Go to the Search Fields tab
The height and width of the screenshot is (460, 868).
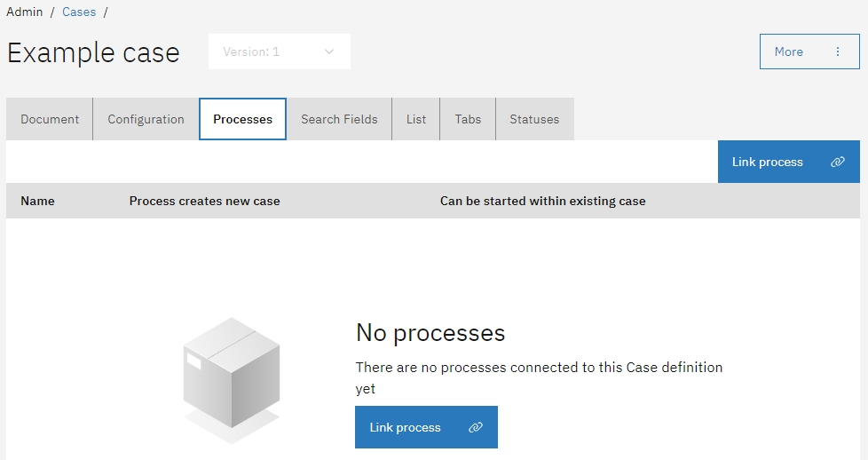tap(339, 119)
